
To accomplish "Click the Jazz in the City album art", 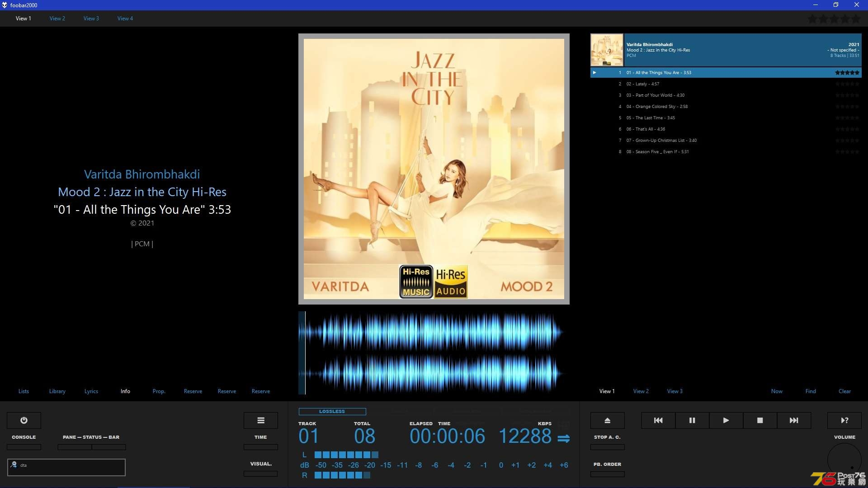I will pos(434,169).
